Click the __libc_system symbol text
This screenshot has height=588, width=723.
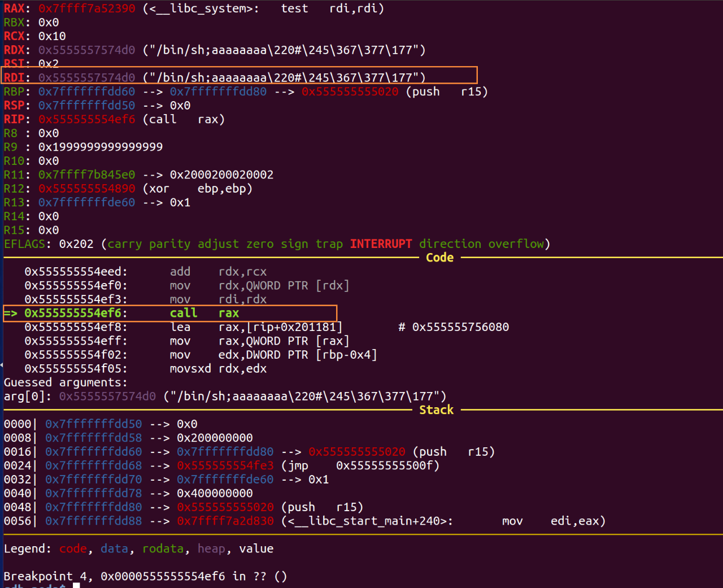[x=201, y=8]
